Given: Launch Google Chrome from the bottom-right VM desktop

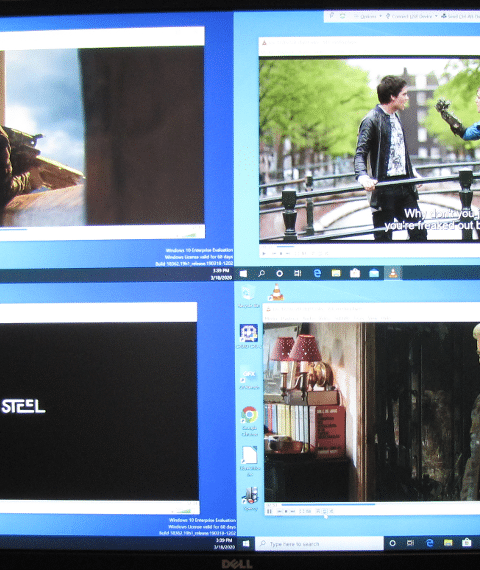Looking at the screenshot, I should tap(249, 421).
